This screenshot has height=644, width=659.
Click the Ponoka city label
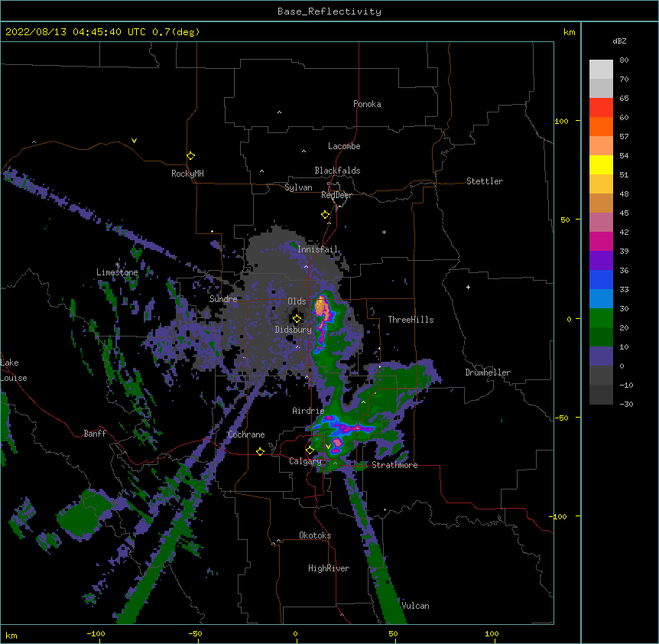[x=367, y=104]
